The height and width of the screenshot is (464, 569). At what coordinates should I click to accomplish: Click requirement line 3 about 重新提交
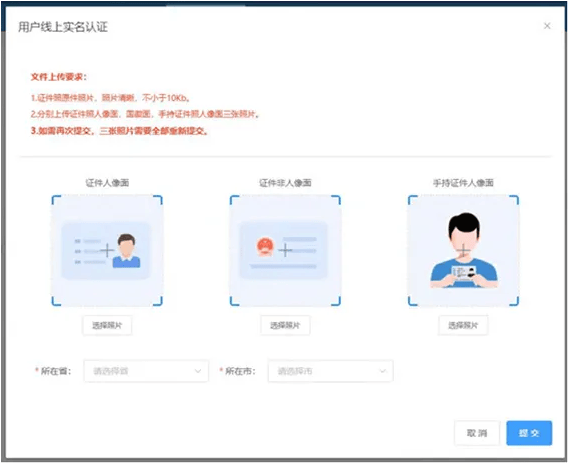120,131
